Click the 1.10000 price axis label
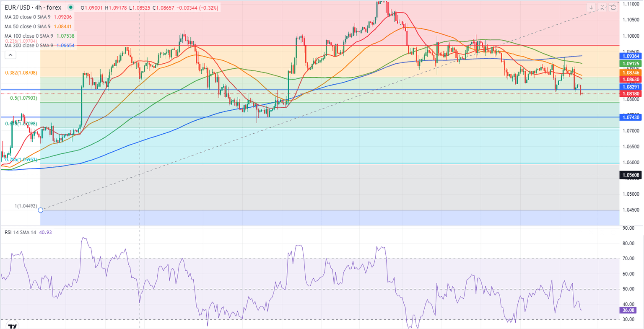This screenshot has height=329, width=644. (631, 36)
